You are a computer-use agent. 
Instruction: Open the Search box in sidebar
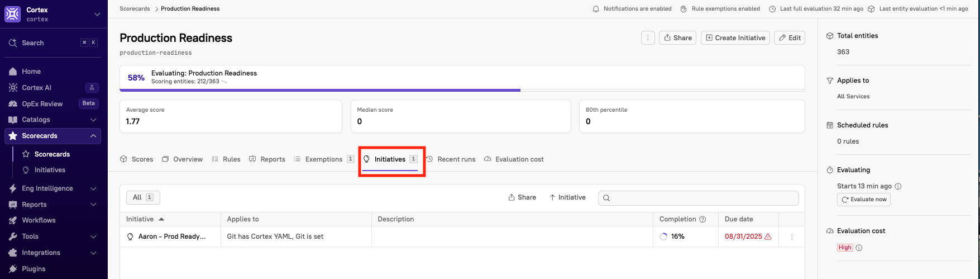pos(54,42)
